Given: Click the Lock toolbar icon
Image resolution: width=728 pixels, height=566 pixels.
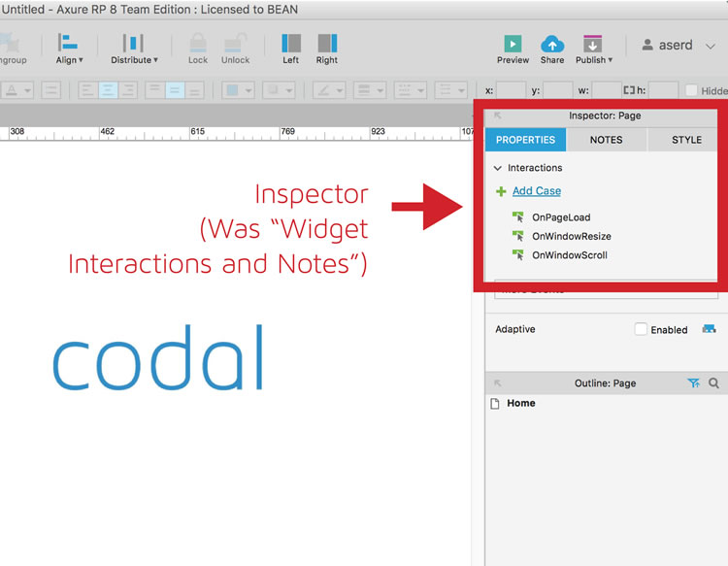Looking at the screenshot, I should pyautogui.click(x=198, y=49).
